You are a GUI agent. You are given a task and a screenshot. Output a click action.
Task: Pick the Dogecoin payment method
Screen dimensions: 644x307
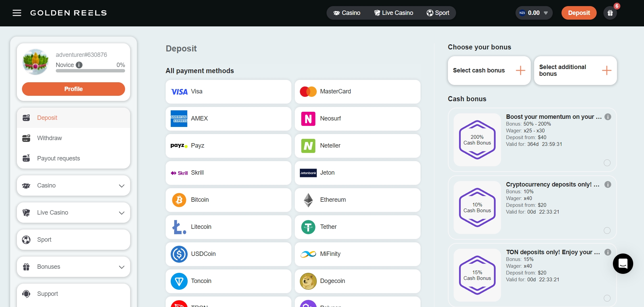point(357,281)
